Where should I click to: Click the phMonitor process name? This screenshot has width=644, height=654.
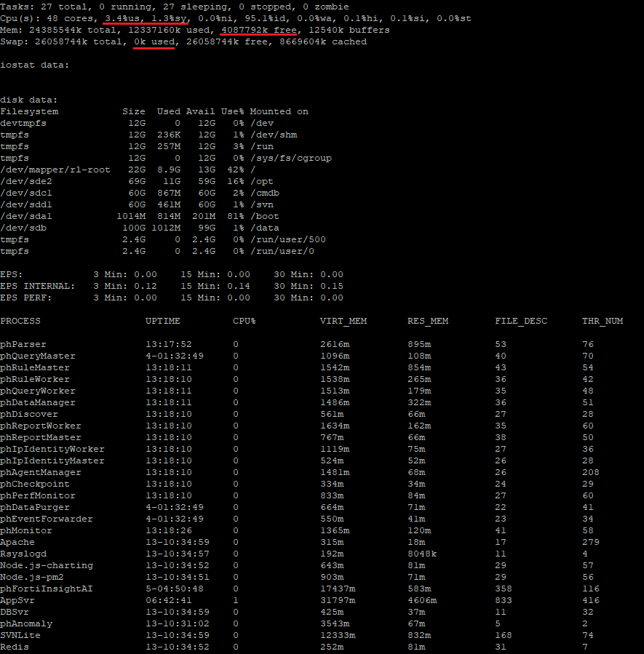[26, 531]
